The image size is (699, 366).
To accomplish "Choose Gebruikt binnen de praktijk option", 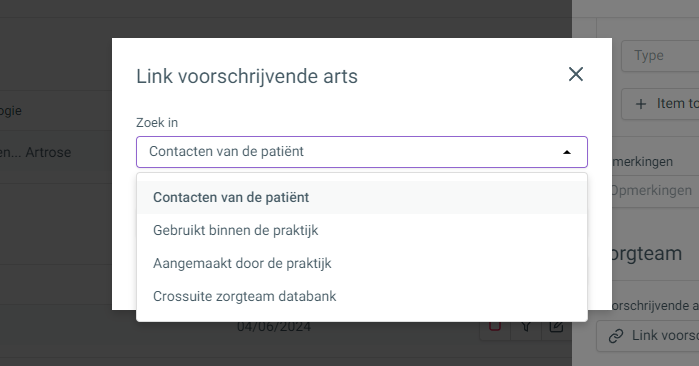I will click(x=362, y=230).
